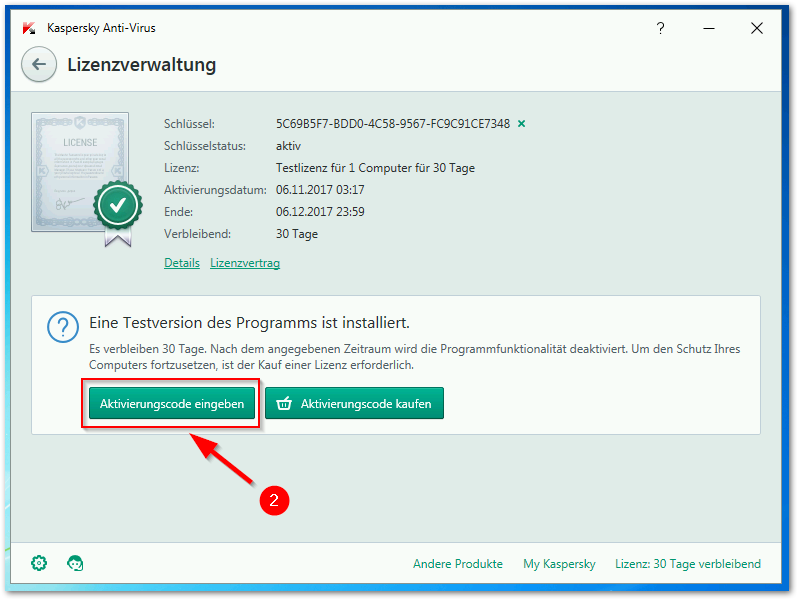Screen dimensions: 798x600
Task: Click 'Kaspersky Anti-Virus' window title
Action: [101, 28]
